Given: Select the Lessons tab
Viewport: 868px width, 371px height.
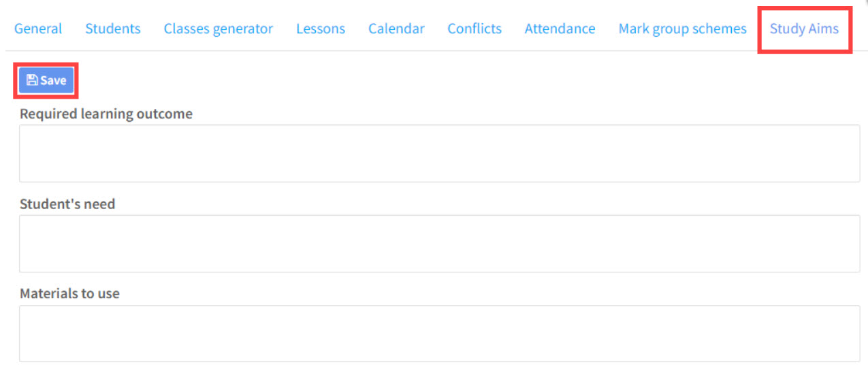Looking at the screenshot, I should 321,29.
